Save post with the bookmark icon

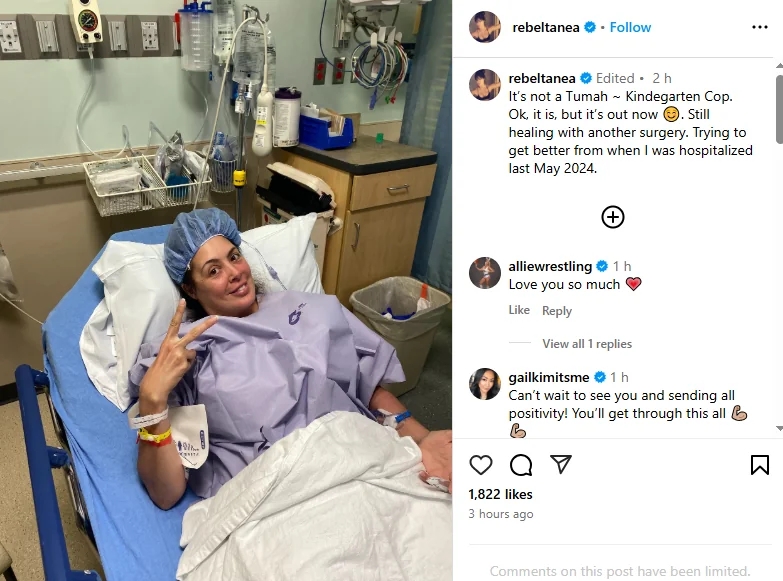click(760, 465)
